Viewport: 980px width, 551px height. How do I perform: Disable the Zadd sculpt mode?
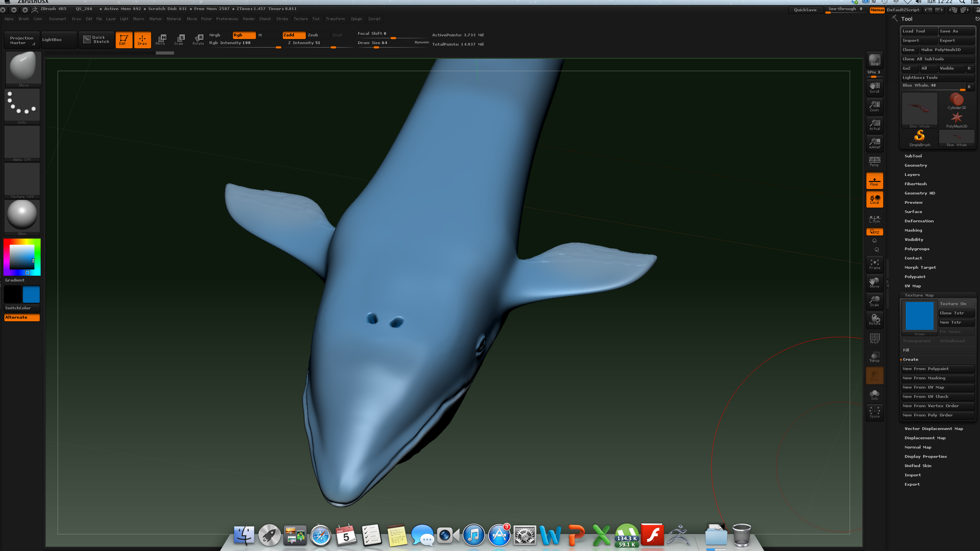coord(294,35)
